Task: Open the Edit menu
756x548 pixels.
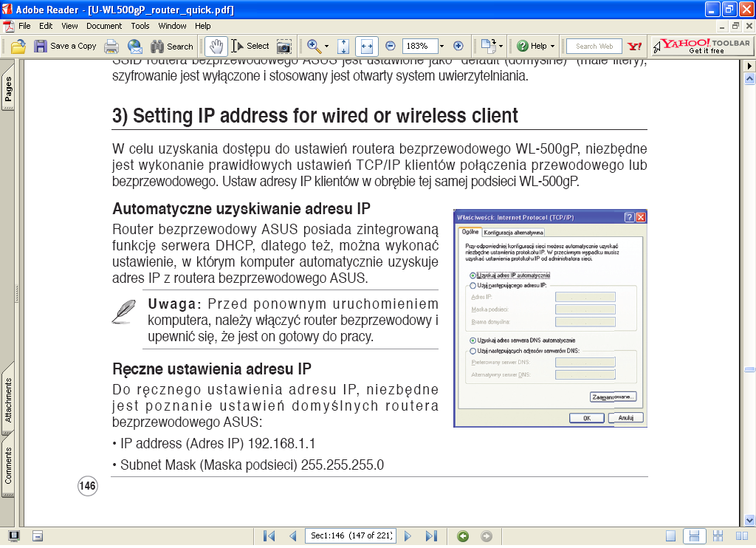Action: pos(46,26)
